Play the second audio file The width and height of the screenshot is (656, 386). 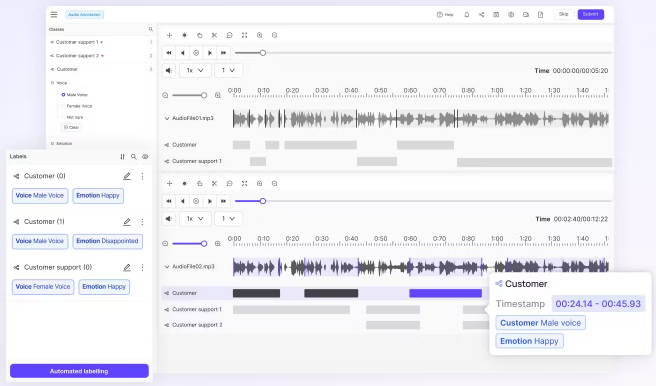[210, 201]
